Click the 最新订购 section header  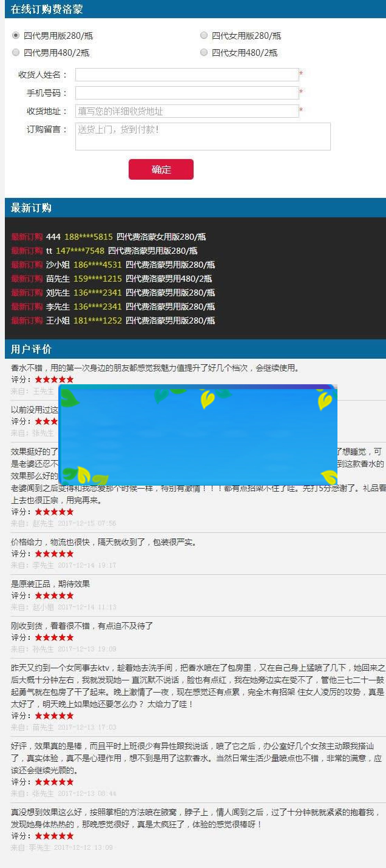click(x=32, y=208)
